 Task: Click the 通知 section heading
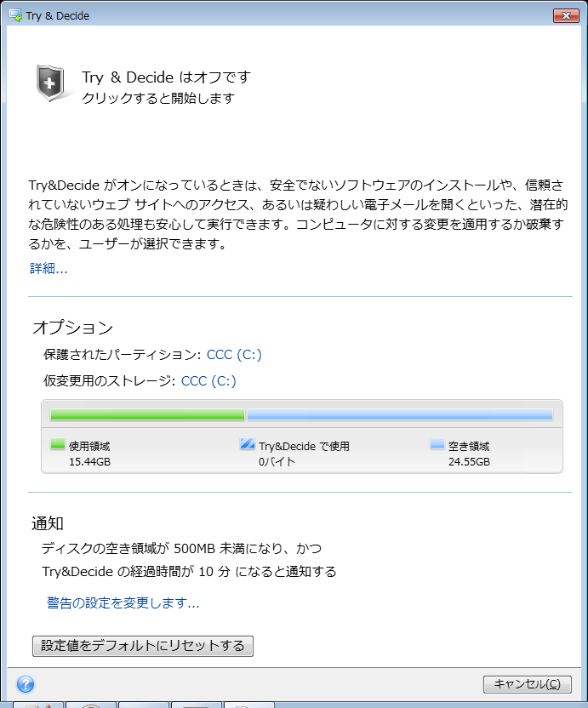click(48, 523)
